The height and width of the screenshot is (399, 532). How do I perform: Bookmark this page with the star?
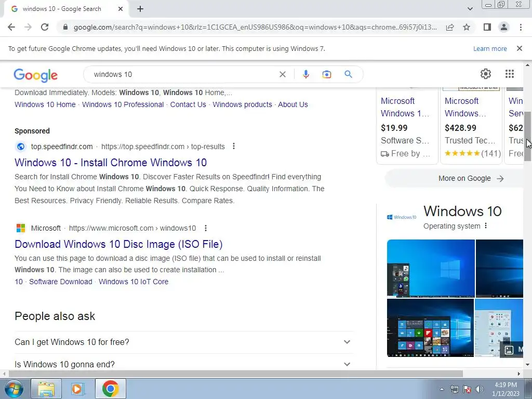(x=467, y=27)
